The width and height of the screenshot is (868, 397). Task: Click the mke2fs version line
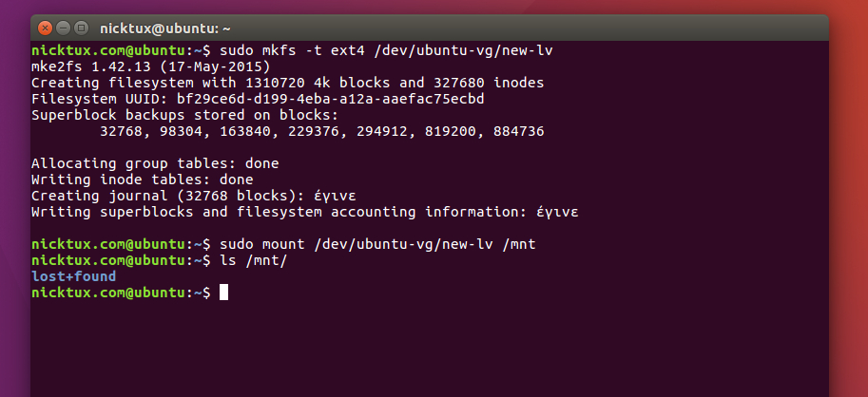(150, 66)
